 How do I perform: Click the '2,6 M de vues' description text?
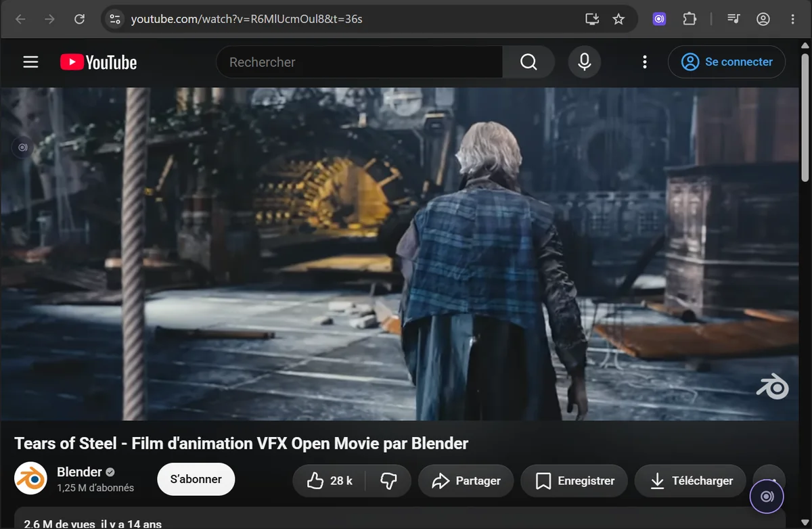tap(60, 524)
